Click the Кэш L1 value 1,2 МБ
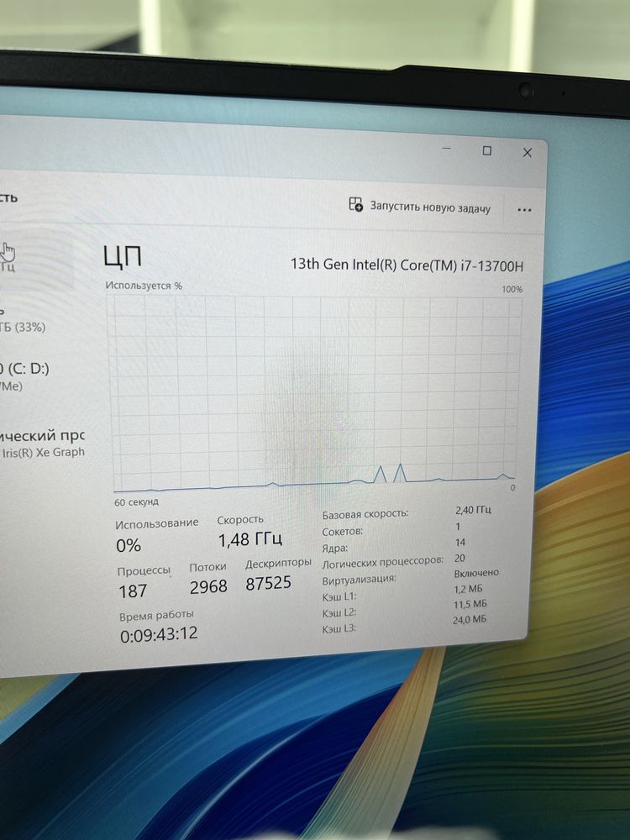Viewport: 630px width, 840px height. [468, 589]
